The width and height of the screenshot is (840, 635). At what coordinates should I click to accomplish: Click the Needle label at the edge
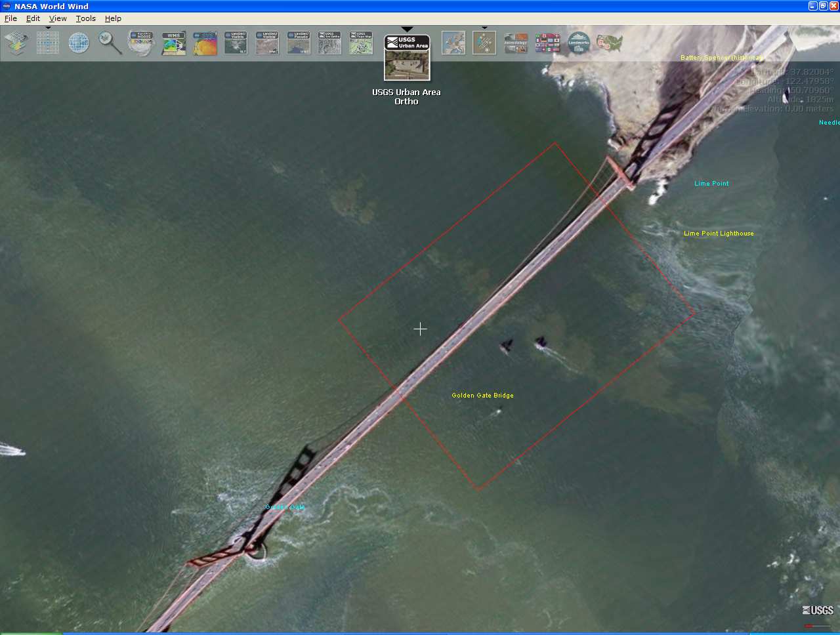829,123
